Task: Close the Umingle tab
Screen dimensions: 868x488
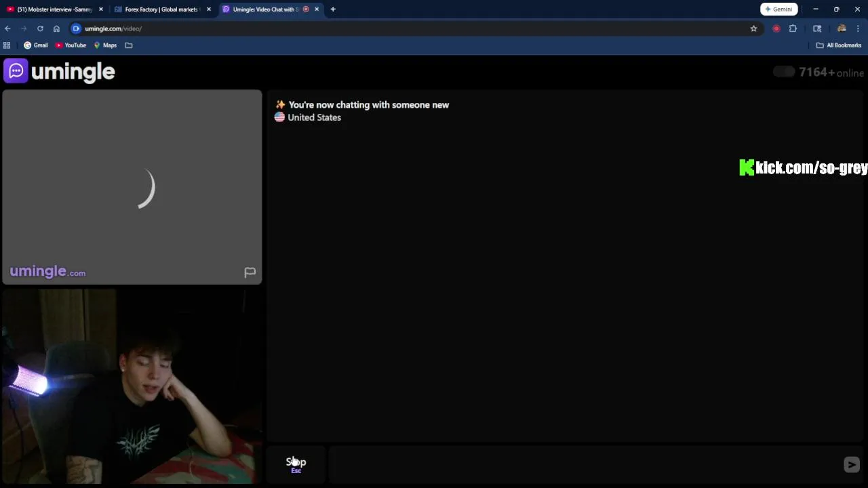Action: [x=317, y=9]
